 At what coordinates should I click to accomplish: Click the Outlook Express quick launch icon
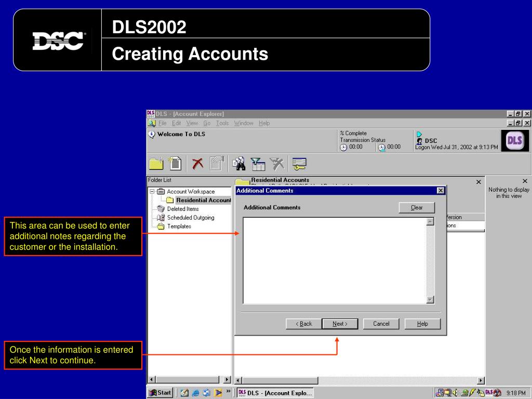[206, 393]
